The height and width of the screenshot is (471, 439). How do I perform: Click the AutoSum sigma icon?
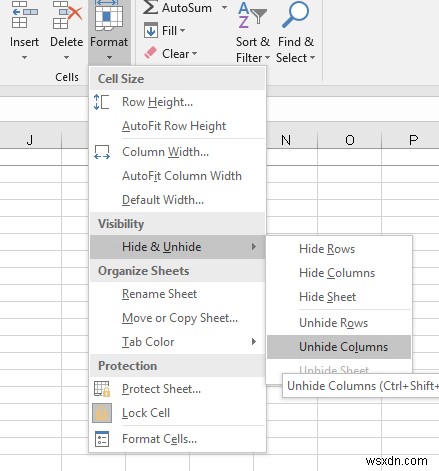(x=150, y=7)
